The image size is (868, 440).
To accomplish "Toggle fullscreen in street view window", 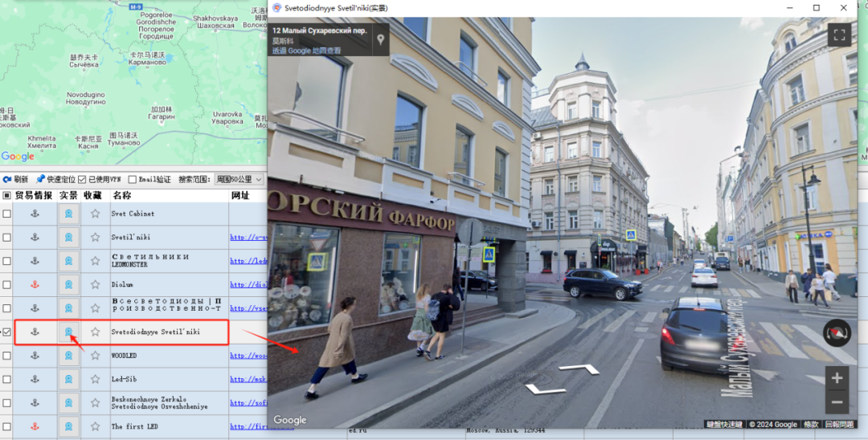I will [x=839, y=35].
